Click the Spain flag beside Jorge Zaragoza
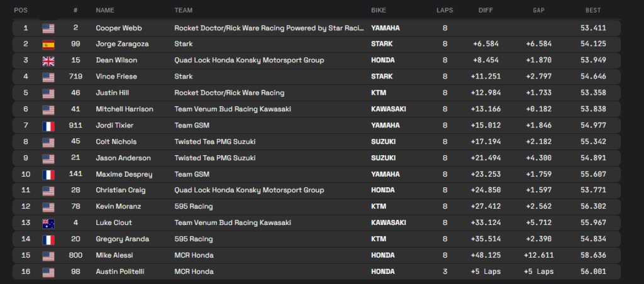 48,45
